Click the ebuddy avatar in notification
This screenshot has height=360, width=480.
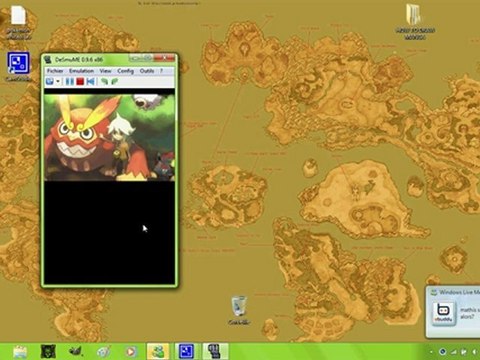[x=443, y=313]
